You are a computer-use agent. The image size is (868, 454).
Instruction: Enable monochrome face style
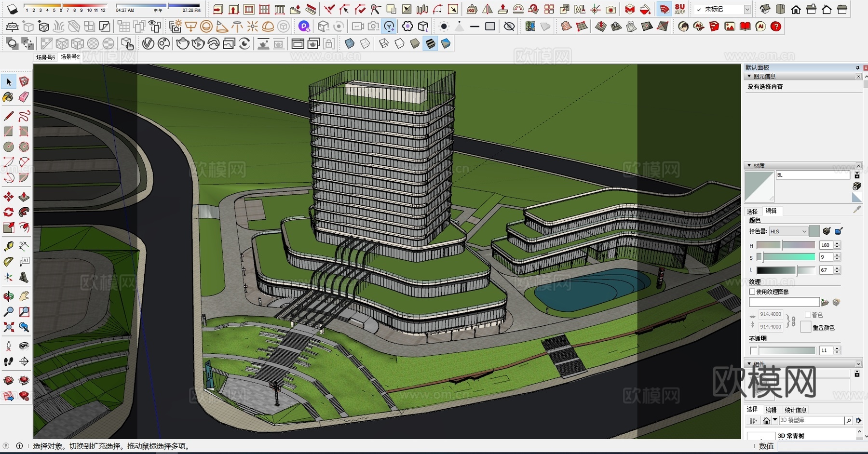click(446, 44)
